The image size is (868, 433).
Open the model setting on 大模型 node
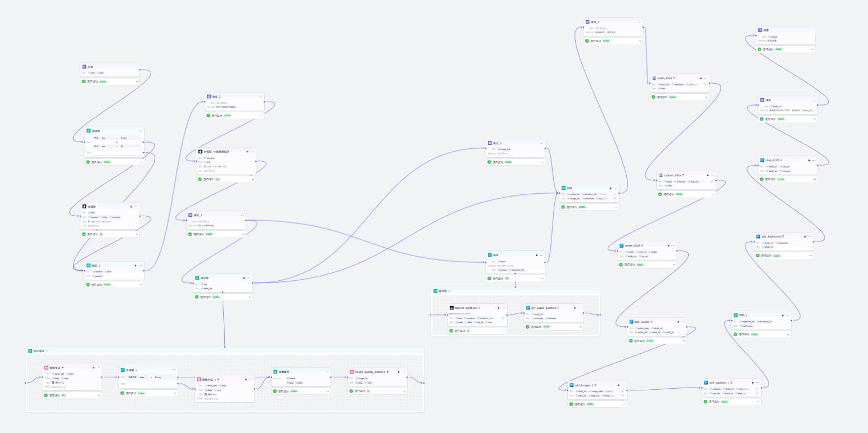point(100,222)
